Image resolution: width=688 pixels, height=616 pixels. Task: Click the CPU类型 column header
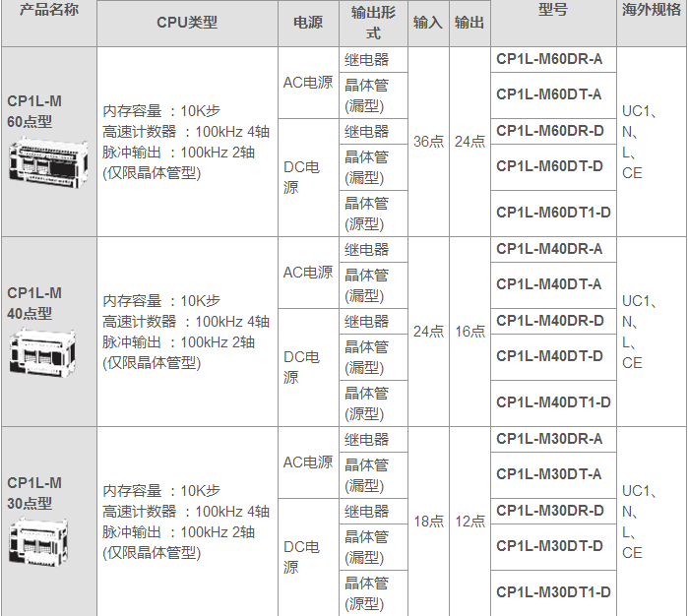pos(188,23)
